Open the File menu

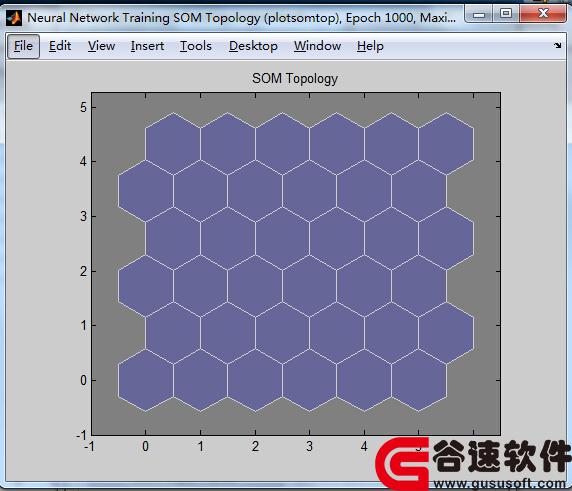pyautogui.click(x=23, y=46)
